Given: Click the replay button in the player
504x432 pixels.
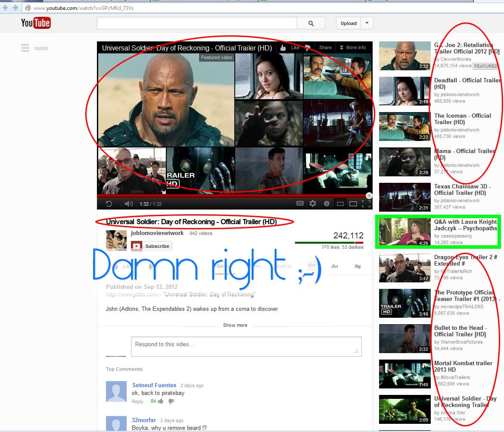Looking at the screenshot, I should [109, 204].
